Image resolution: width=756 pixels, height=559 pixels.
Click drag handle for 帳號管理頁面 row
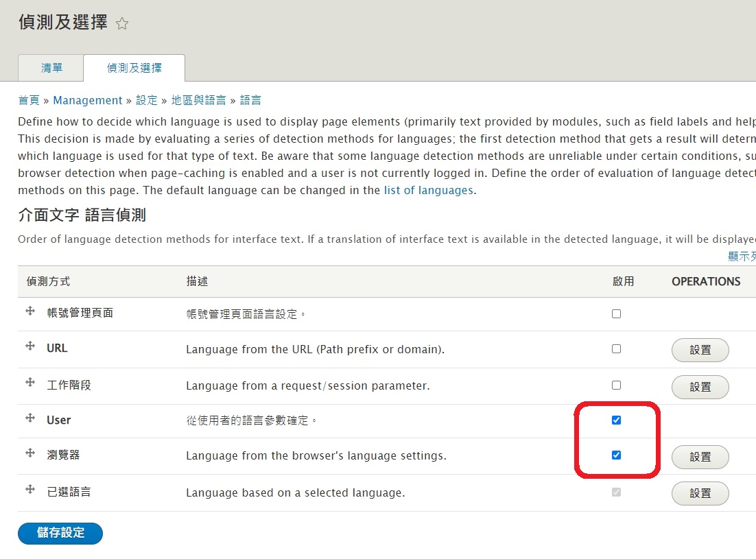point(30,311)
